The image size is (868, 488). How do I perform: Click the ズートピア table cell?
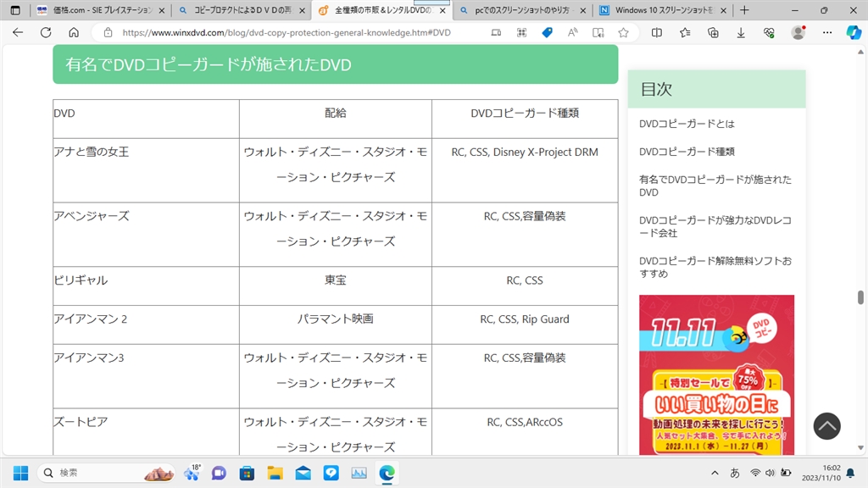coord(146,432)
